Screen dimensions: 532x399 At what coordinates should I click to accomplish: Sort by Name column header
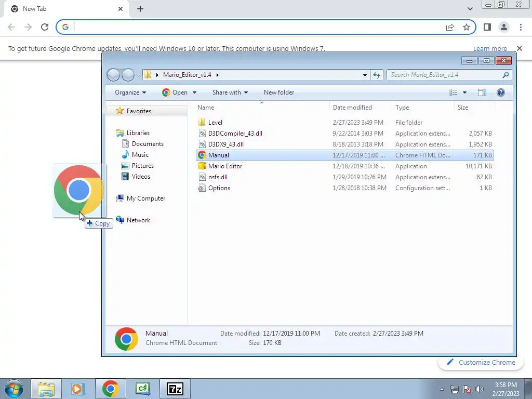coord(261,107)
